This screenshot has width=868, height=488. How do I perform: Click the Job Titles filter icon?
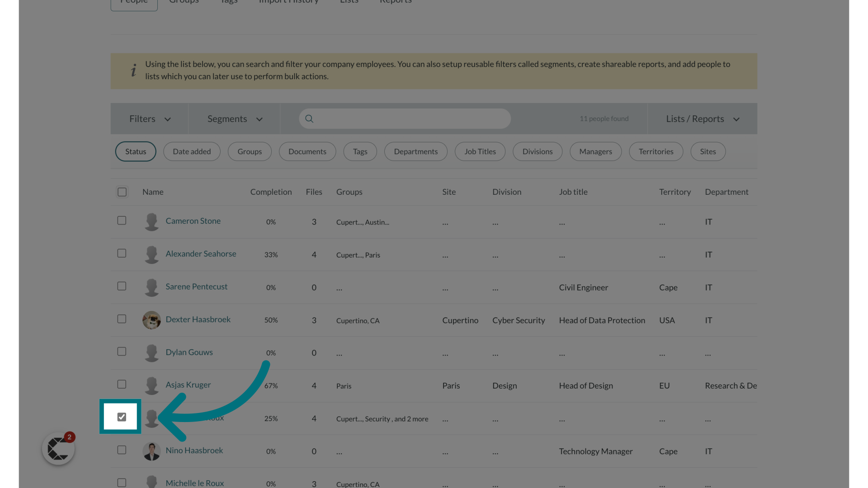tap(481, 151)
